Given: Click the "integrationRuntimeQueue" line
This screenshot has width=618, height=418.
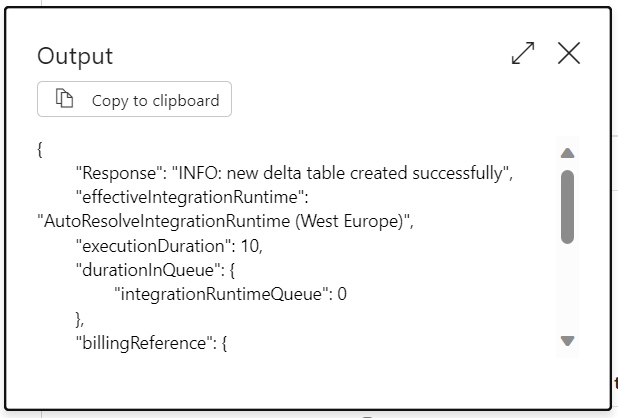Looking at the screenshot, I should (x=231, y=295).
